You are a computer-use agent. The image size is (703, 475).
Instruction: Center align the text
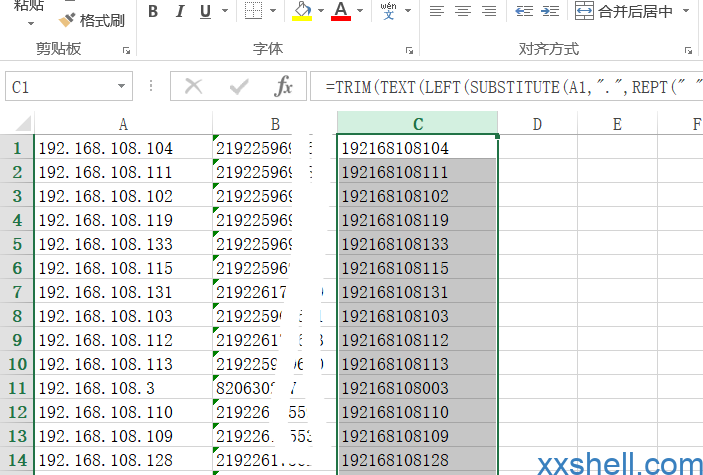[x=463, y=12]
